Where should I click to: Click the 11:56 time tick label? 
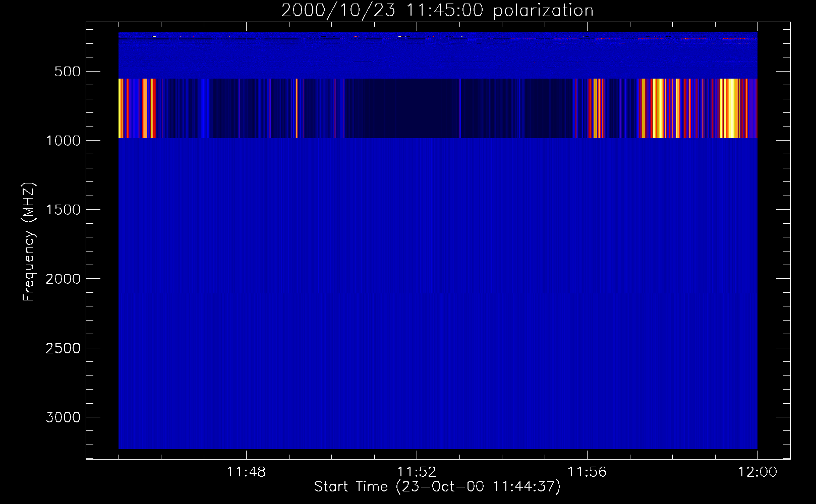(x=587, y=472)
